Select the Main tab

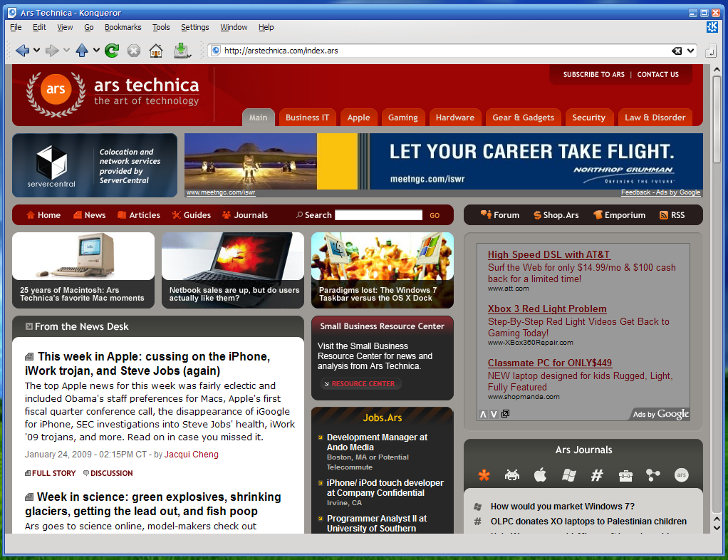point(258,118)
